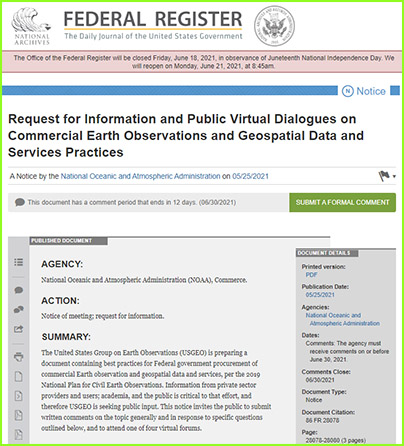Open the table of contents list icon
This screenshot has height=446, width=404.
(19, 262)
